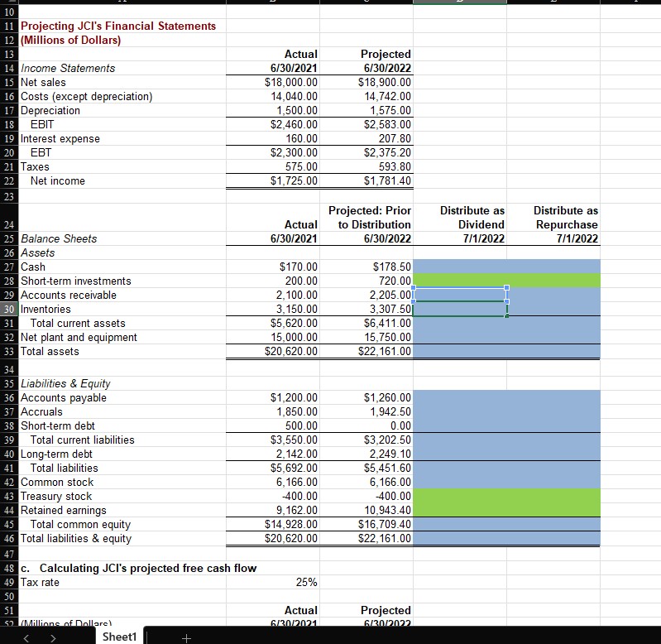Select the 25% tax rate cell

pos(273,583)
